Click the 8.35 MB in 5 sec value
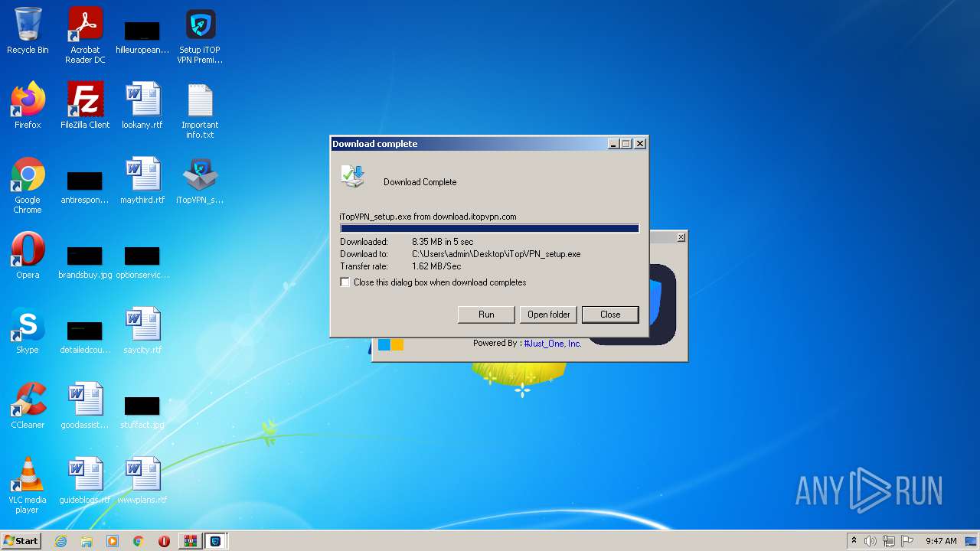 tap(443, 242)
